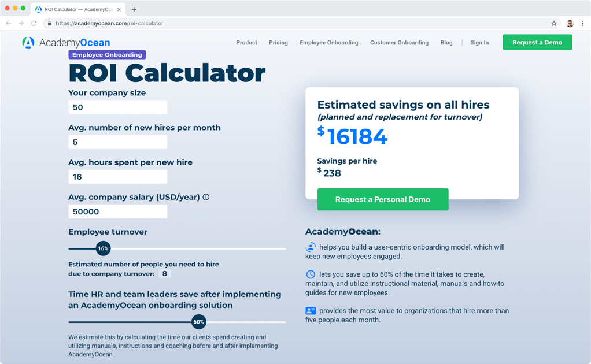Bookmark page with the star icon

pyautogui.click(x=553, y=23)
